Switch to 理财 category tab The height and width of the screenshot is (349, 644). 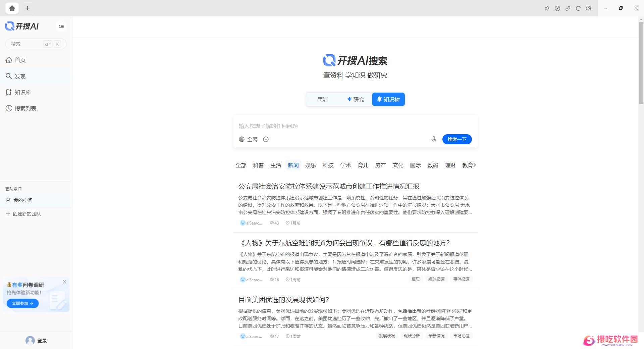(x=450, y=165)
